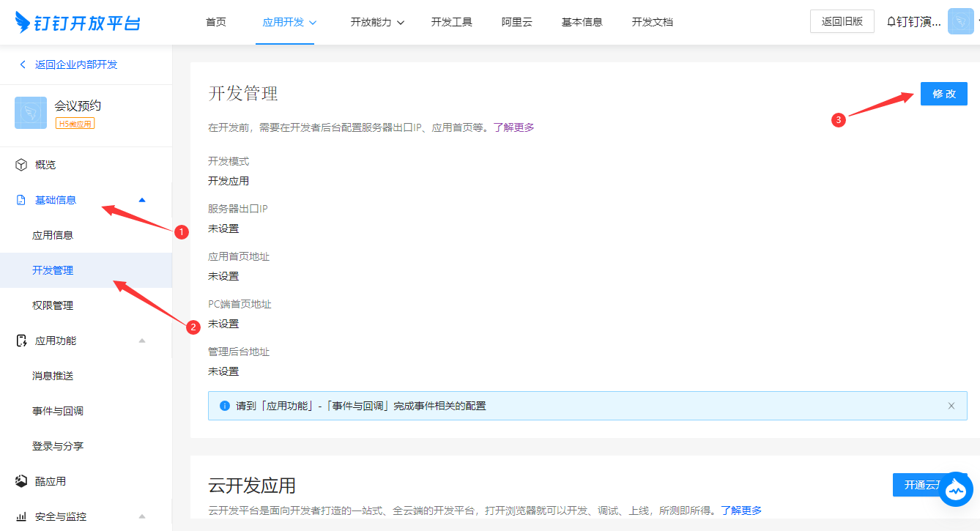The height and width of the screenshot is (531, 980).
Task: Click the 概览 cube icon in sidebar
Action: pyautogui.click(x=21, y=165)
